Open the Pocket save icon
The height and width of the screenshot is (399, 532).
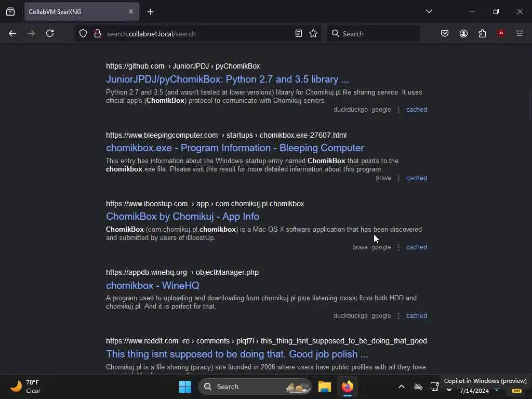pyautogui.click(x=445, y=34)
